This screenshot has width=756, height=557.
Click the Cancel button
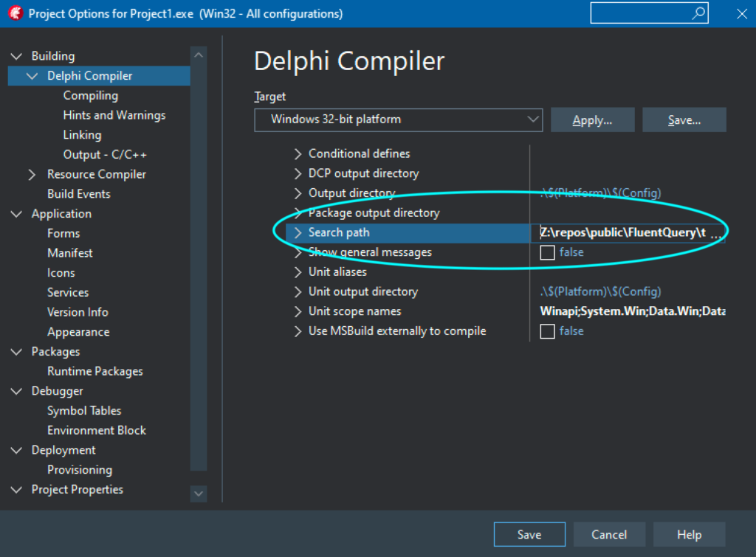[x=609, y=534]
